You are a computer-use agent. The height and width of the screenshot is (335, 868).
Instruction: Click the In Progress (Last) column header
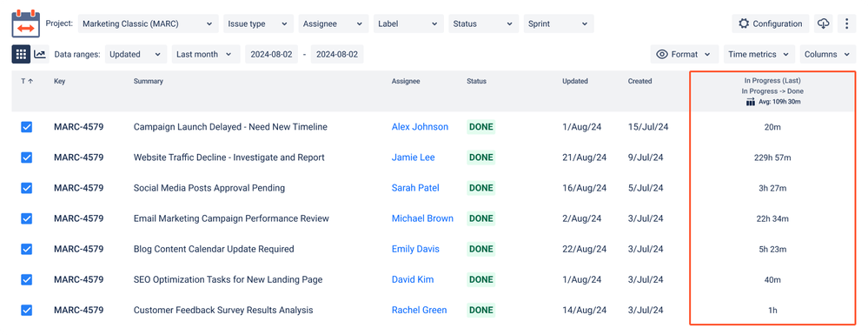[x=772, y=81]
